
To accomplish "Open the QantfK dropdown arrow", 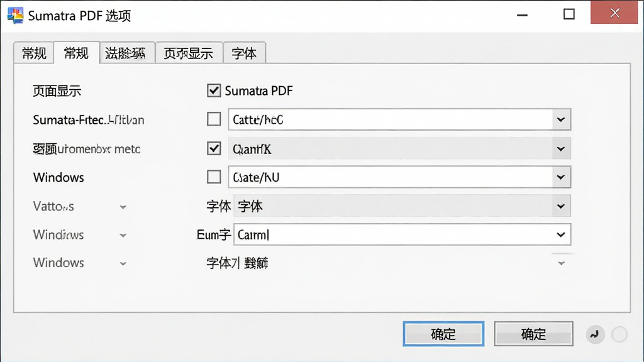I will [x=560, y=148].
